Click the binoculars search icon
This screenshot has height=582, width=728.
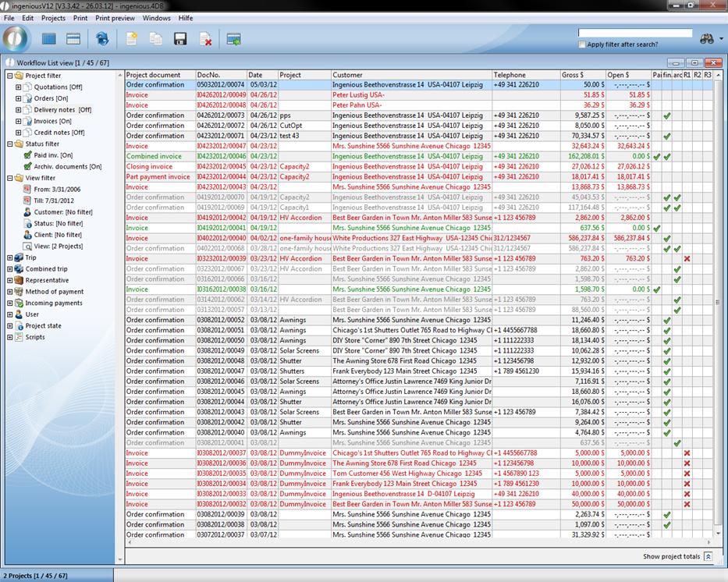click(707, 38)
